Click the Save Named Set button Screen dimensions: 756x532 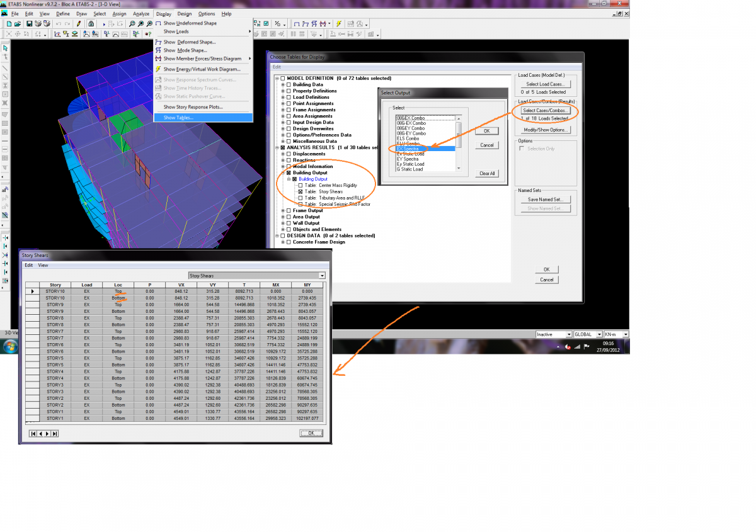[546, 199]
